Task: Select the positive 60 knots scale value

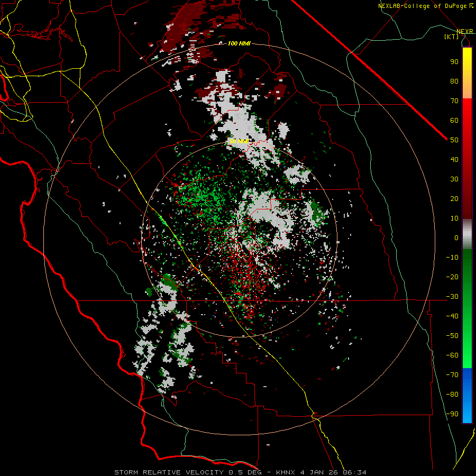Action: click(454, 120)
